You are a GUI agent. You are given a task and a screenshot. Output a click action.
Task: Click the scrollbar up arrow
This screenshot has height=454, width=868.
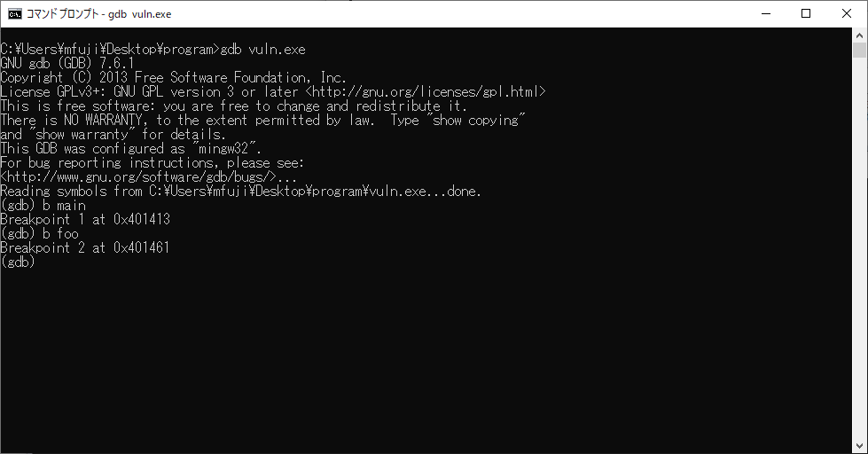pyautogui.click(x=860, y=35)
